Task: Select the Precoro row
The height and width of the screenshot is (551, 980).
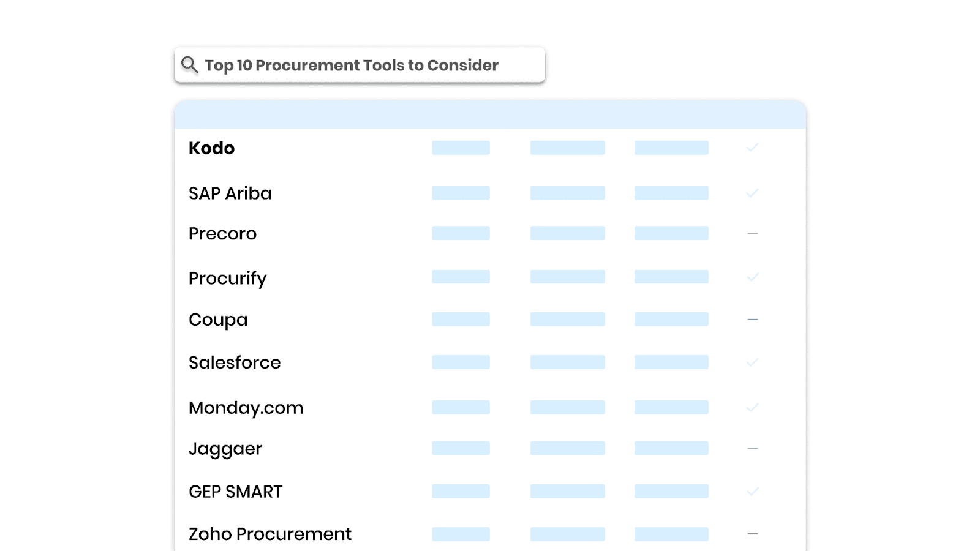Action: click(x=222, y=233)
